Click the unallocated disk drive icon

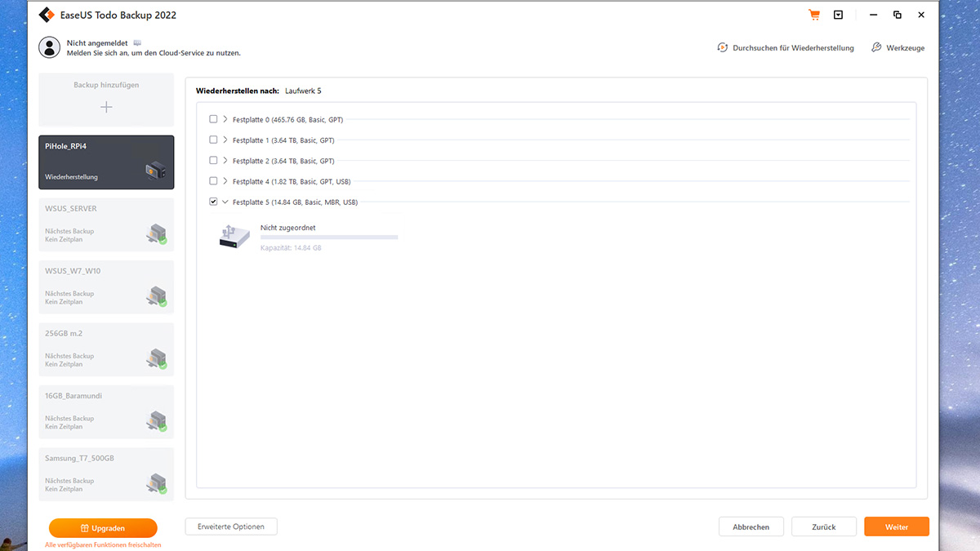234,238
